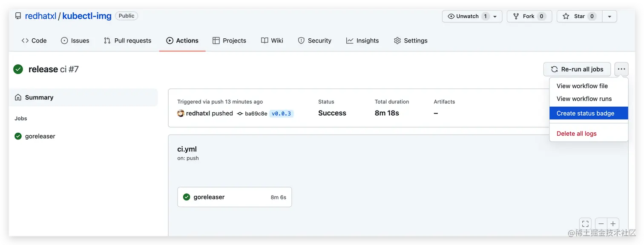Re-run all jobs for this workflow

[x=577, y=69]
